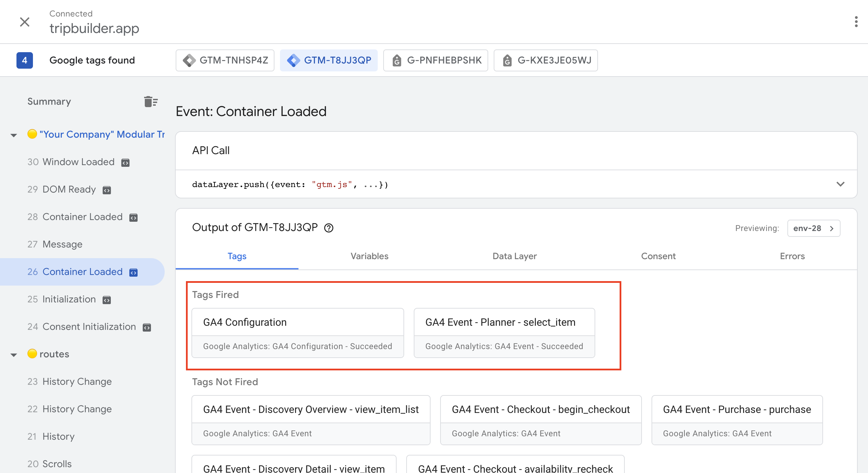Open the Discovery Detail view_item tag card
The image size is (868, 473).
294,464
